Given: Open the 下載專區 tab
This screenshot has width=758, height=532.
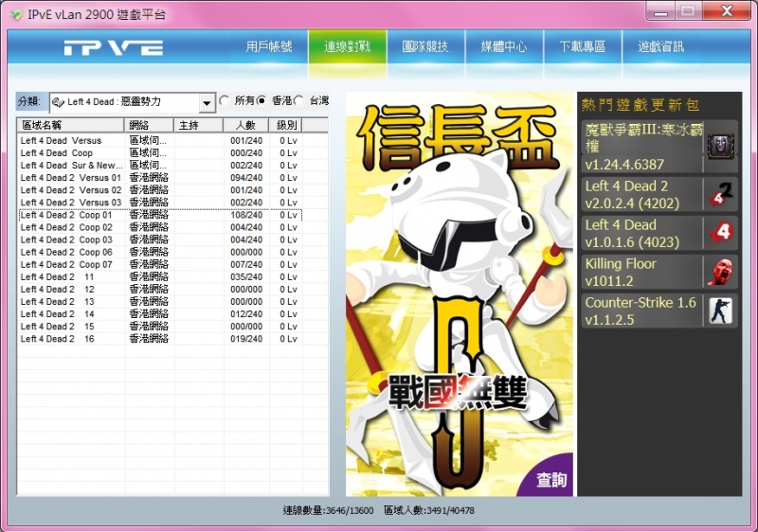Looking at the screenshot, I should pos(583,46).
